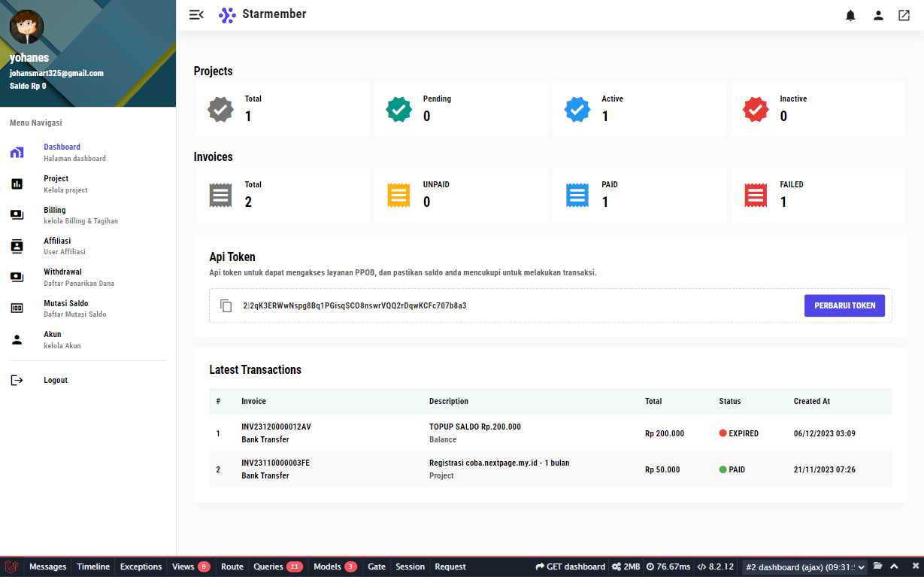924x577 pixels.
Task: Open the Models tab in debugbar
Action: point(335,566)
